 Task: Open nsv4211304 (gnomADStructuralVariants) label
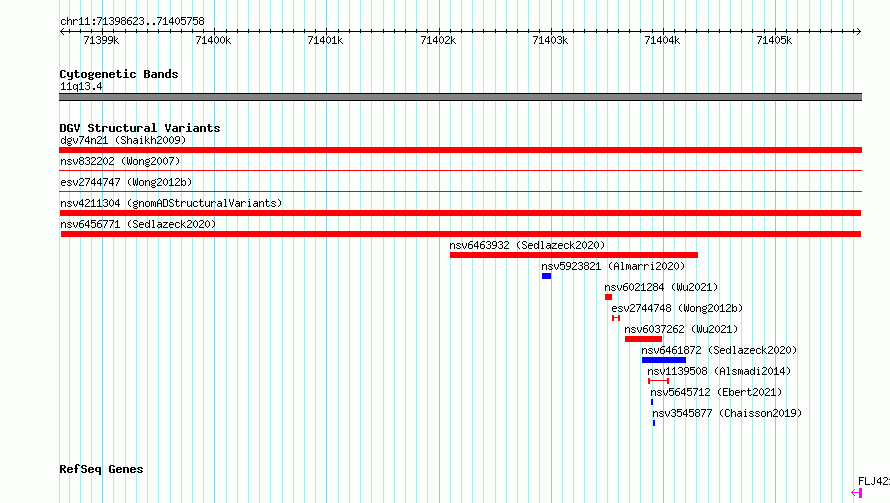(171, 203)
